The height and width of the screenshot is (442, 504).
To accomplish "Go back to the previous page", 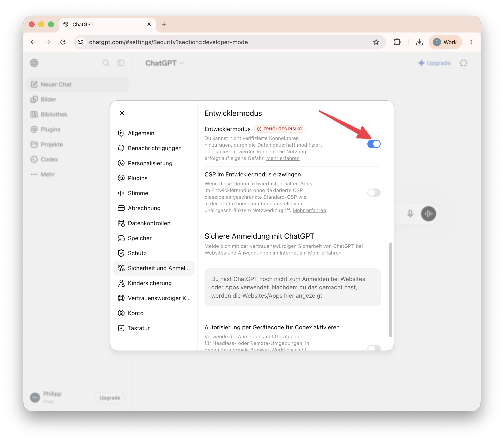I will 33,42.
